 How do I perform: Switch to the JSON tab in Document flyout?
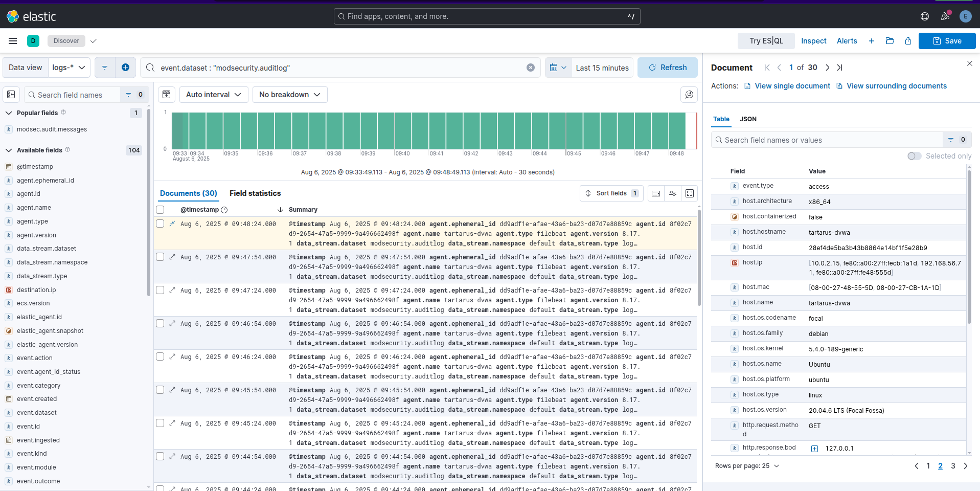(748, 119)
